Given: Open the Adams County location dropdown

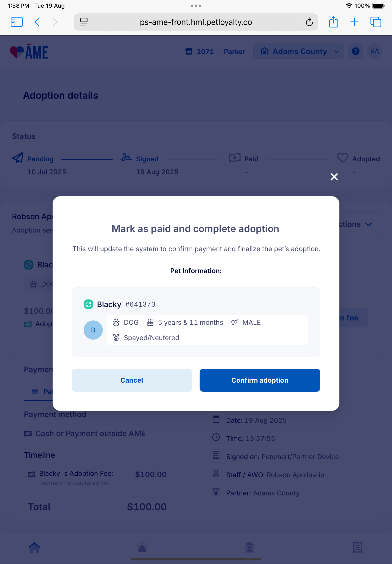Looking at the screenshot, I should tap(298, 51).
